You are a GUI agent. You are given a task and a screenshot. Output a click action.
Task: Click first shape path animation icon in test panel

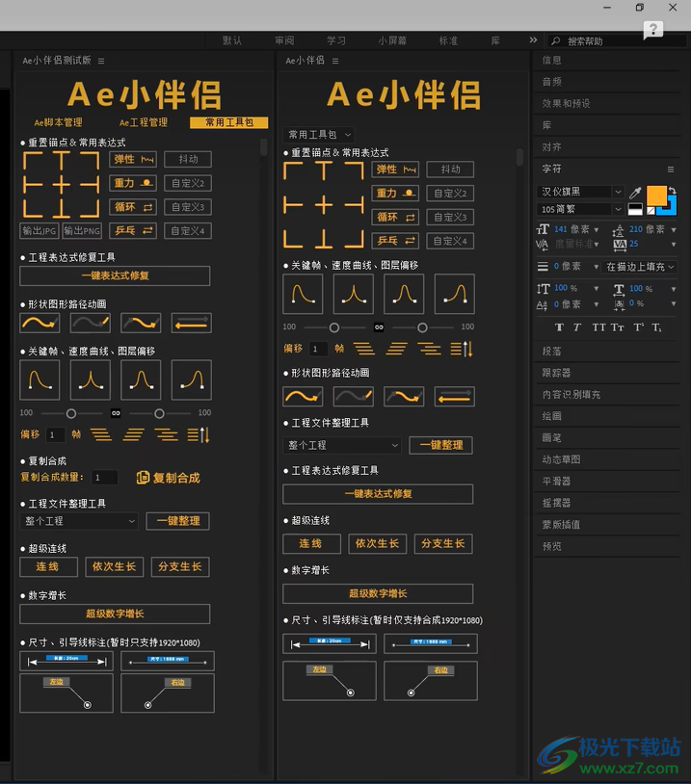40,323
